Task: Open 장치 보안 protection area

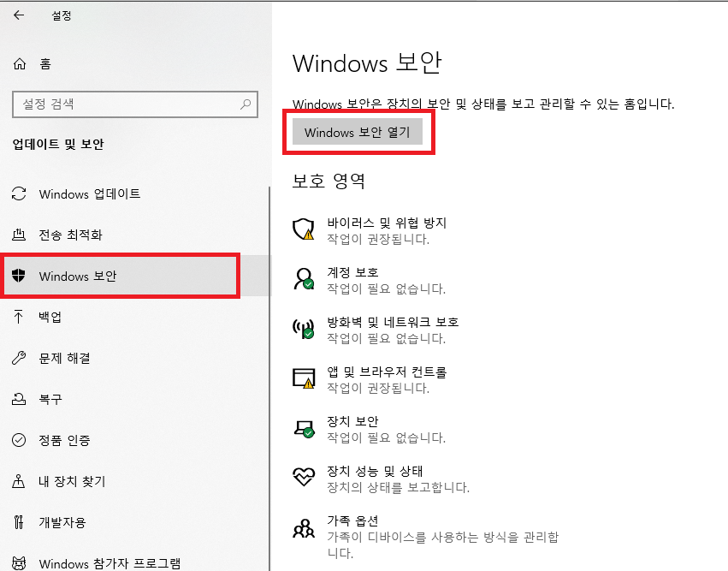Action: tap(352, 421)
